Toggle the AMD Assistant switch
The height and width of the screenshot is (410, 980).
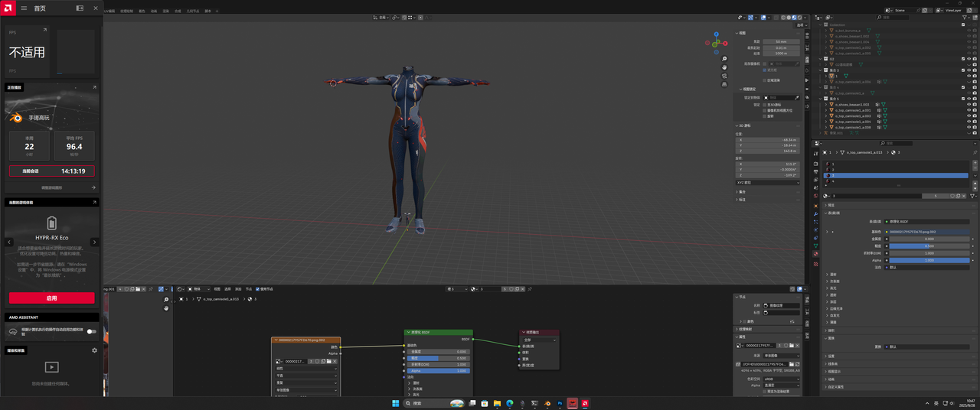(91, 331)
